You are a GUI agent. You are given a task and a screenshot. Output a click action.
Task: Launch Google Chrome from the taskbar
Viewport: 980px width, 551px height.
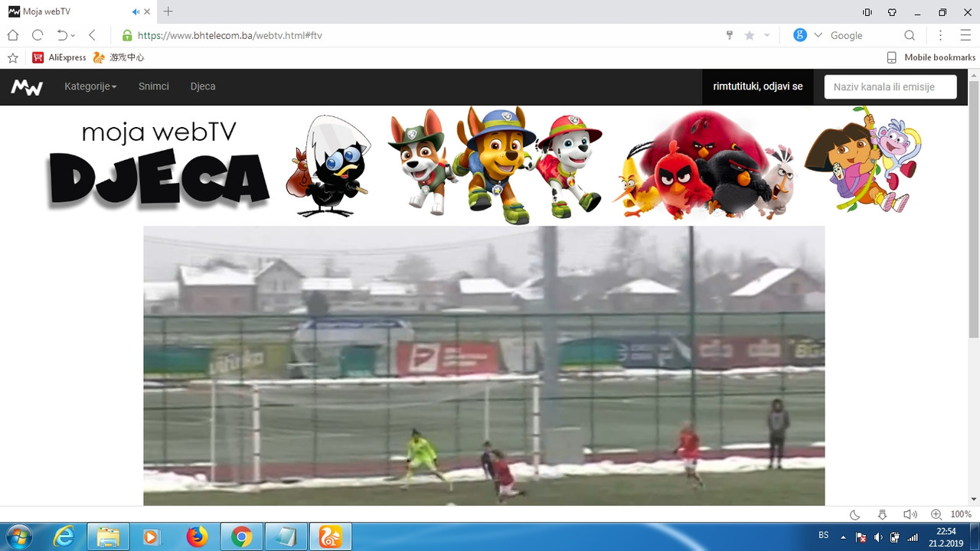(x=241, y=537)
